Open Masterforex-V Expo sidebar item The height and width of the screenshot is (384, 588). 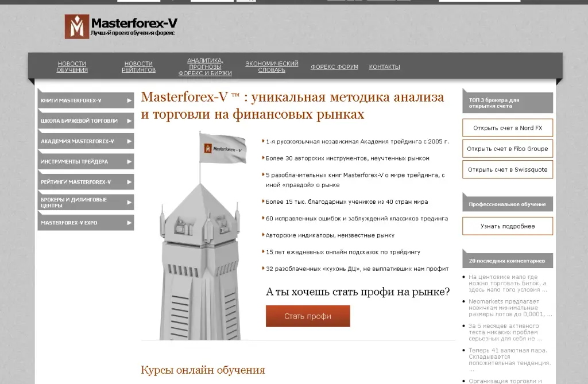click(x=86, y=222)
